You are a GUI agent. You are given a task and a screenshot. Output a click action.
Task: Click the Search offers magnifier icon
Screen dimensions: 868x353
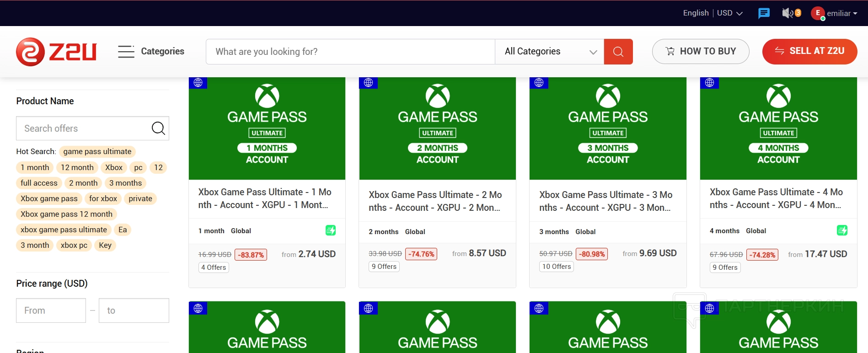(158, 128)
